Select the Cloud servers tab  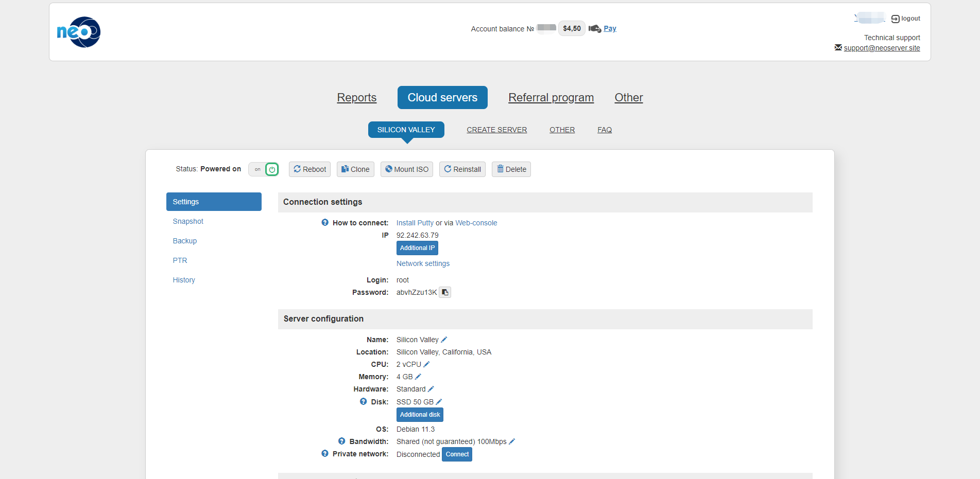[442, 97]
